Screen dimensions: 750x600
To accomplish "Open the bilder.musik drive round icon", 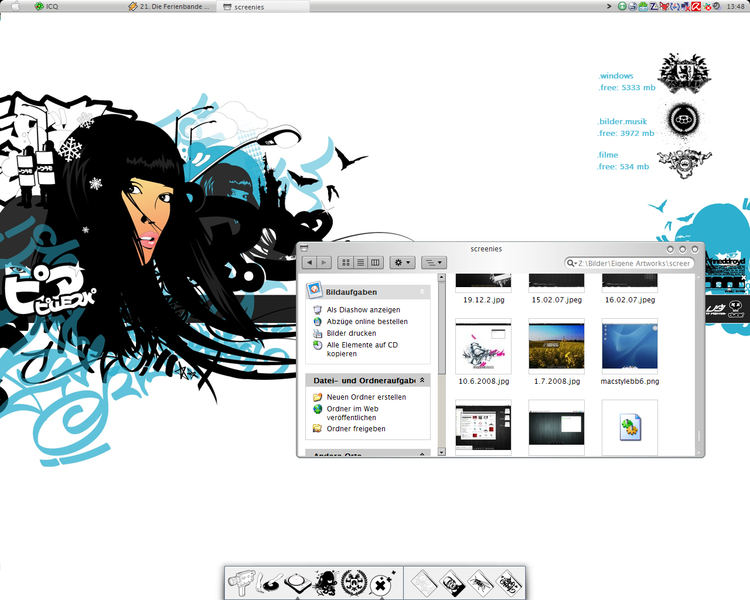I will [x=683, y=120].
